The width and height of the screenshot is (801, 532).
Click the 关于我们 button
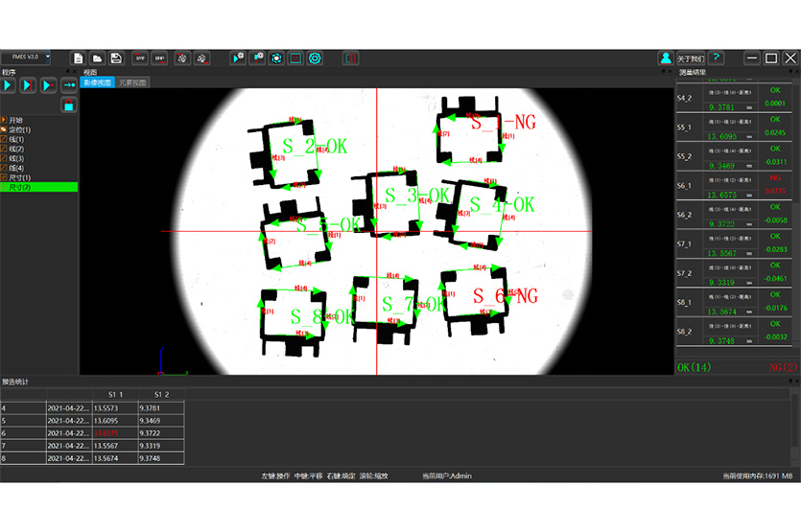(690, 58)
